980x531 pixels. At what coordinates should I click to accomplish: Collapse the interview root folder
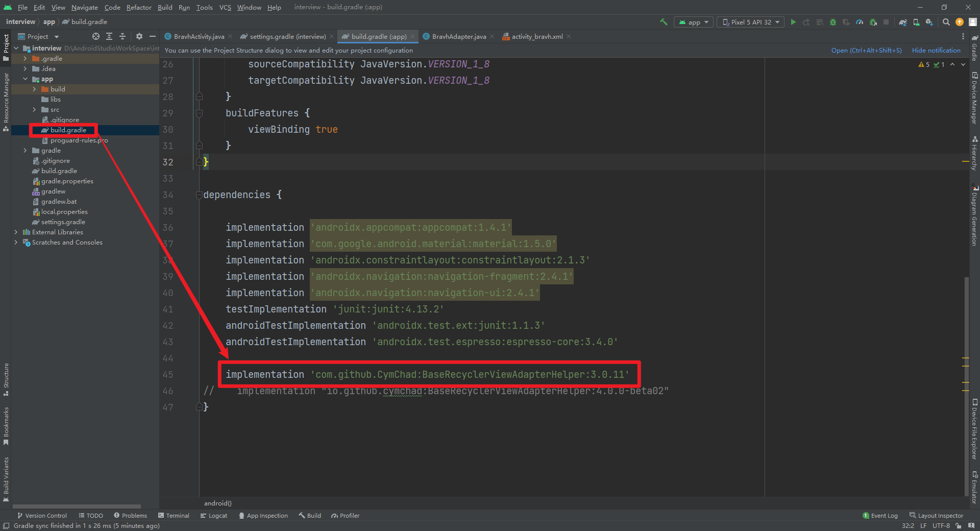pos(16,48)
